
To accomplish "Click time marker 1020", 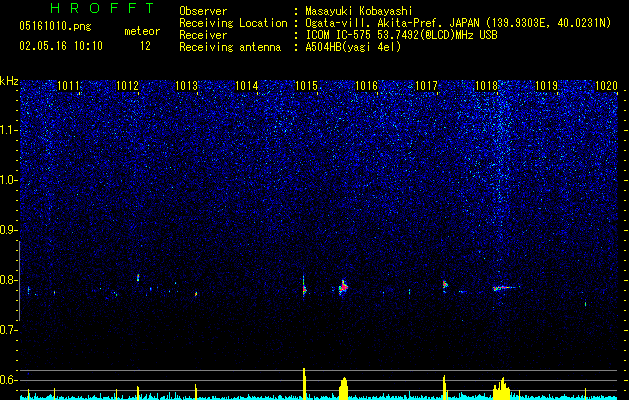I will [606, 86].
